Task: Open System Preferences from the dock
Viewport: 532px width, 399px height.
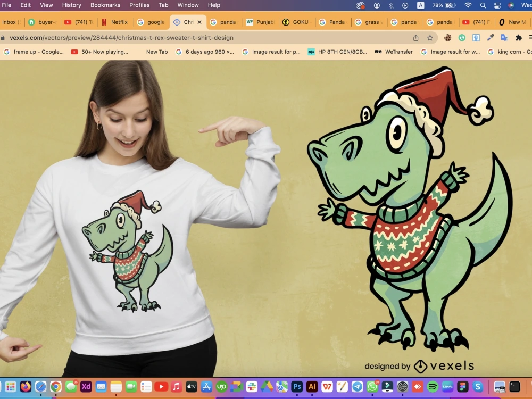Action: point(402,386)
